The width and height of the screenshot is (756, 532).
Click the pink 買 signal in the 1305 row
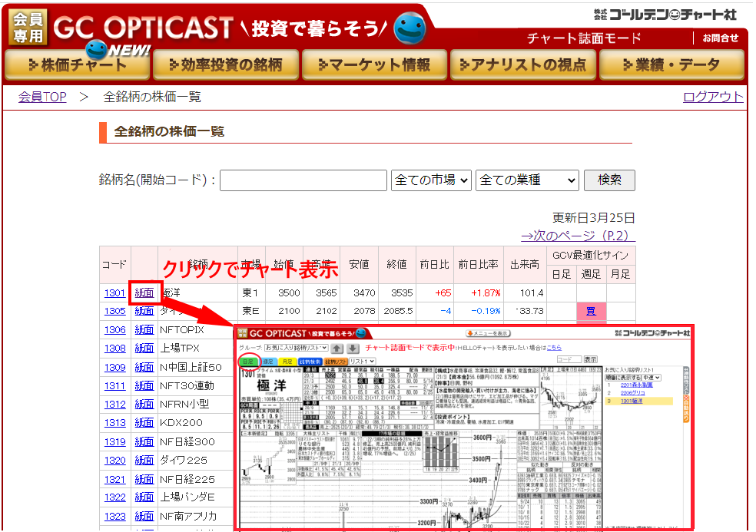(591, 312)
